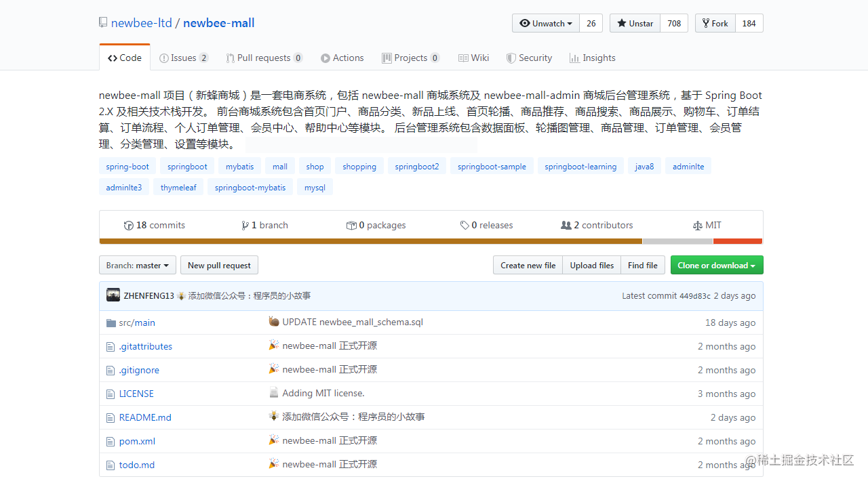Open latest commit hash 449d83c
868x481 pixels.
pos(695,296)
